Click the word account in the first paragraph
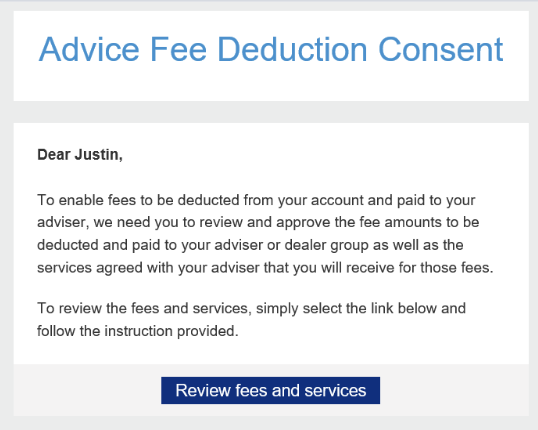This screenshot has height=430, width=538. (337, 200)
